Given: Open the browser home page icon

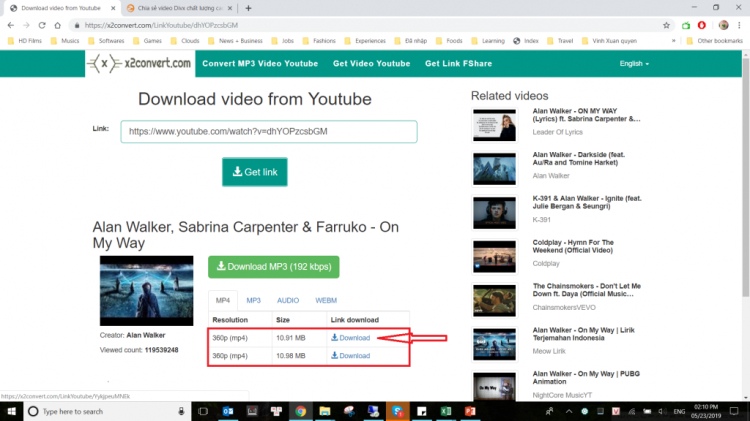Looking at the screenshot, I should click(57, 25).
